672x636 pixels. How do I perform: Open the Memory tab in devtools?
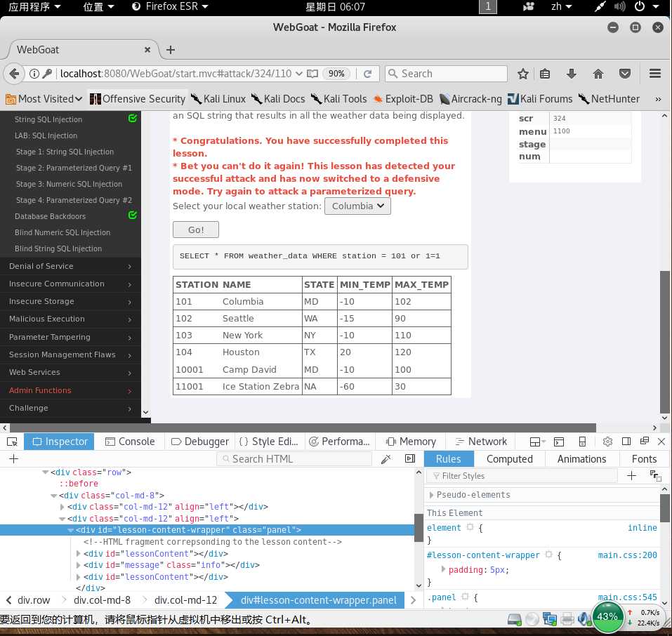(x=411, y=442)
